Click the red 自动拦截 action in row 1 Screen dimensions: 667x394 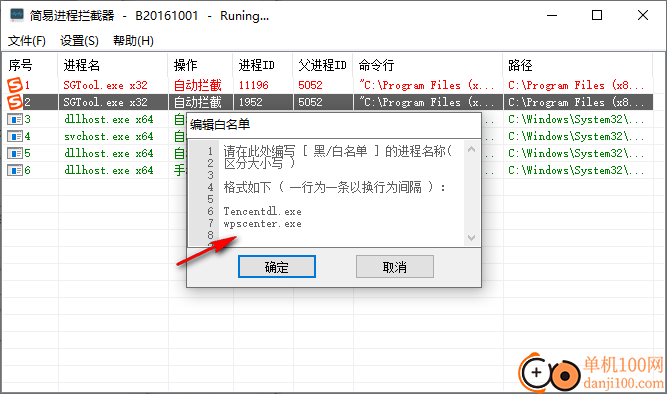point(198,85)
